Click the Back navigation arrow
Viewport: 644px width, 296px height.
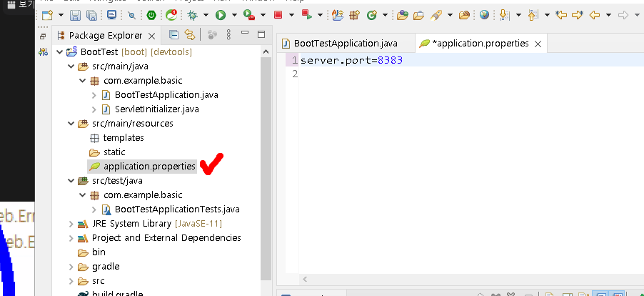594,15
